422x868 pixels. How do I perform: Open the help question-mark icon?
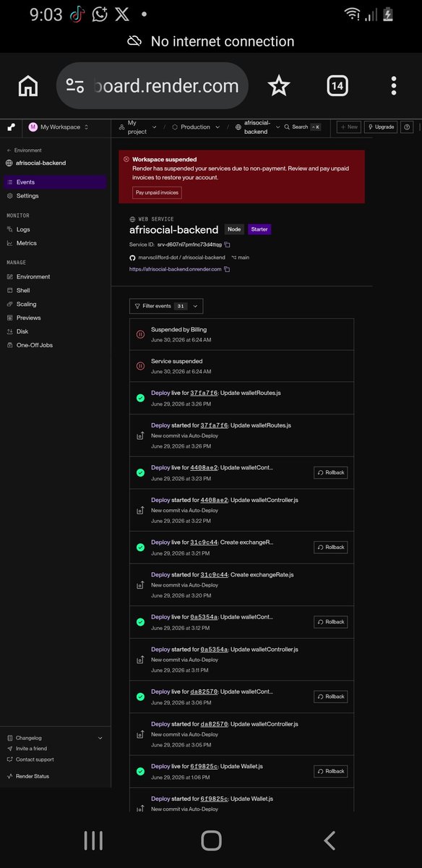tap(407, 127)
